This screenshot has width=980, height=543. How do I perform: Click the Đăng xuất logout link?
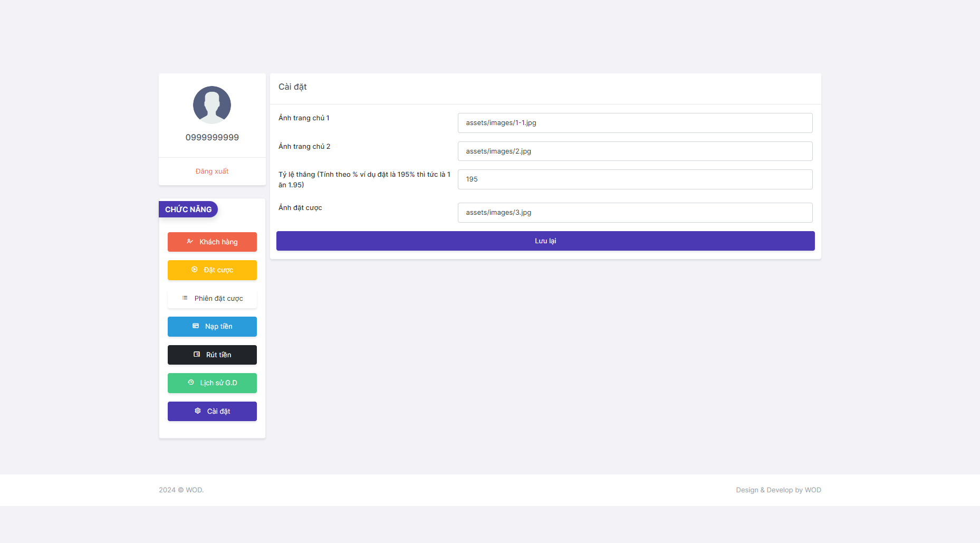212,172
